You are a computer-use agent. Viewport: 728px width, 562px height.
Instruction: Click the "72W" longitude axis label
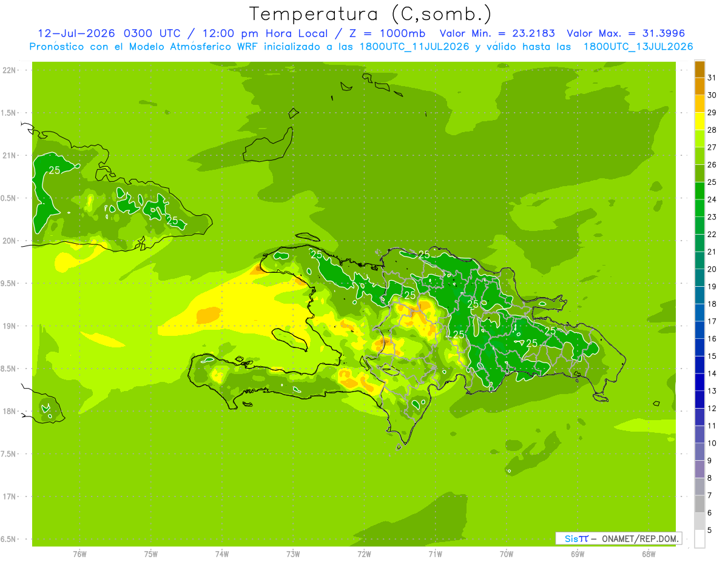(364, 554)
